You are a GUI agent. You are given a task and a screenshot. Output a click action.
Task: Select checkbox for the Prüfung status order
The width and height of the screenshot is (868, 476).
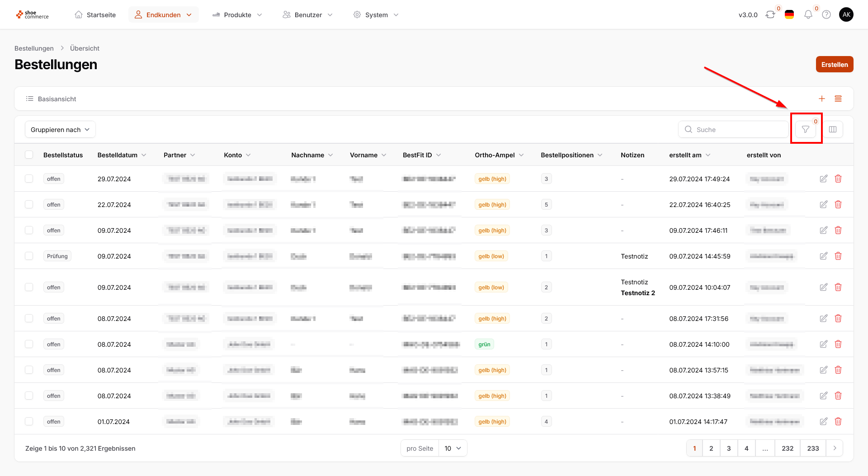point(29,256)
